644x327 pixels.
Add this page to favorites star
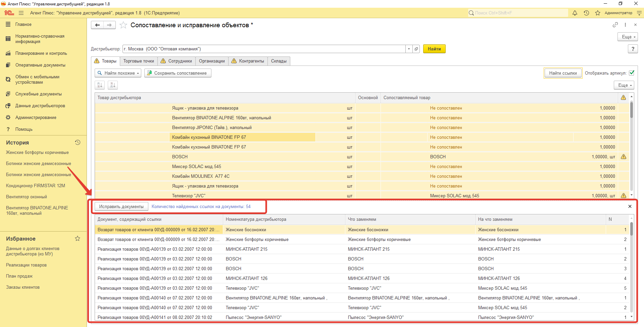123,25
